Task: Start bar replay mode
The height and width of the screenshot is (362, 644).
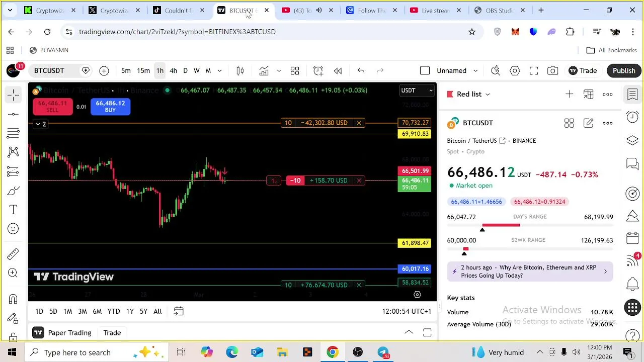Action: pos(338,71)
